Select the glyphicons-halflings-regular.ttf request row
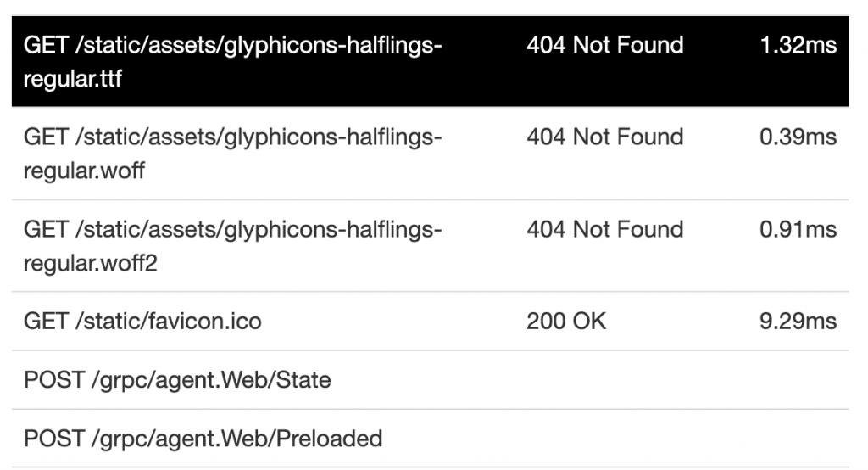 click(430, 61)
